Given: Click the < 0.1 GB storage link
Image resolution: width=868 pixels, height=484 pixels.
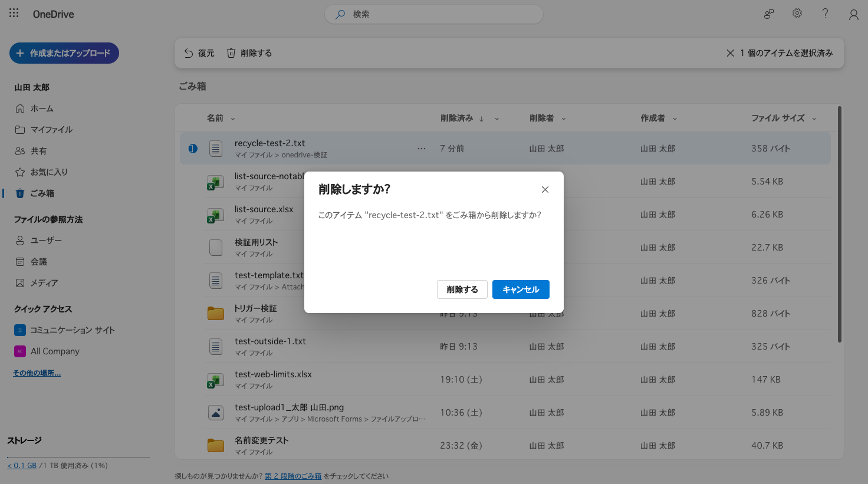Looking at the screenshot, I should tap(22, 466).
